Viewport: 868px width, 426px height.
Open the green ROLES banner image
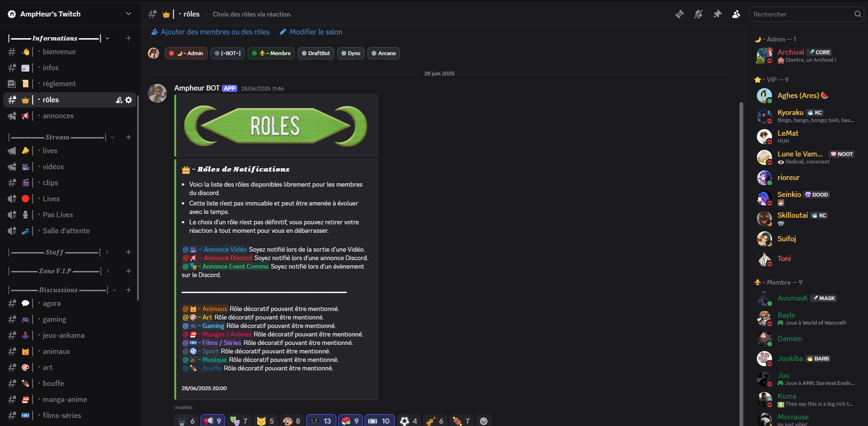coord(276,126)
